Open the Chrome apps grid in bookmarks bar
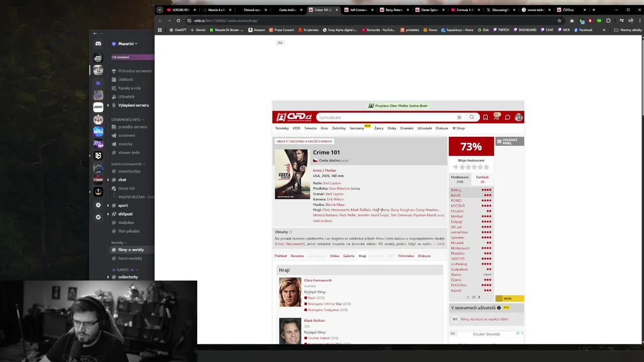The height and width of the screenshot is (362, 644). pyautogui.click(x=160, y=30)
